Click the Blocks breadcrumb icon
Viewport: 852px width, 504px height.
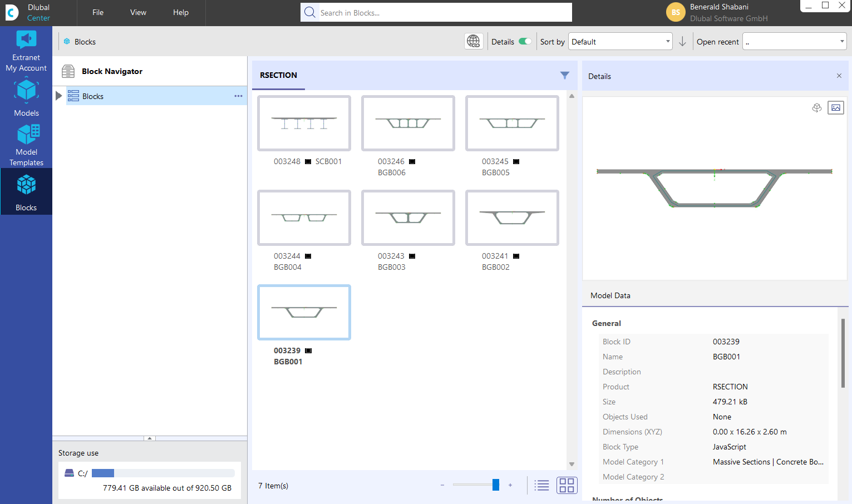(x=67, y=42)
